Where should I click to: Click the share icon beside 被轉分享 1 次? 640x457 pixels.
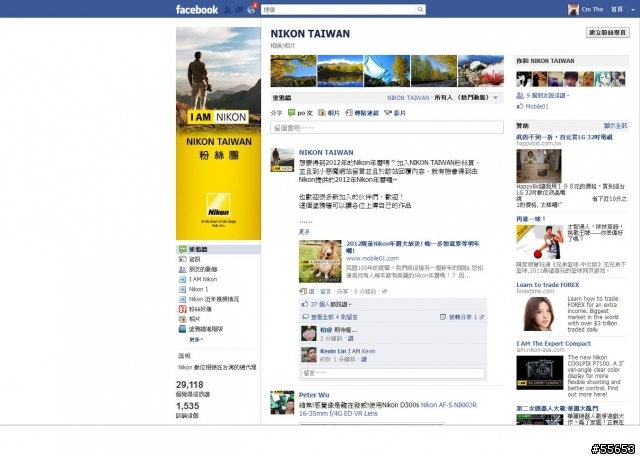pos(443,317)
